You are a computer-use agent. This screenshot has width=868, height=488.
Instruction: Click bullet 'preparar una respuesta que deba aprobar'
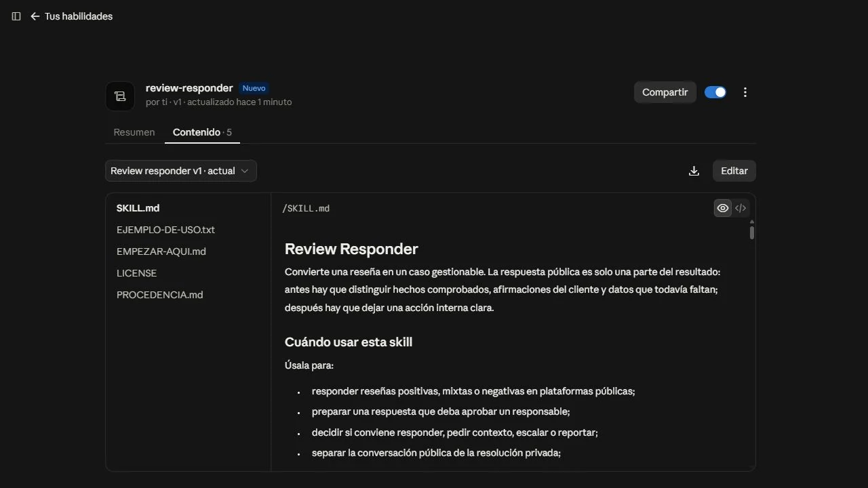pos(441,411)
